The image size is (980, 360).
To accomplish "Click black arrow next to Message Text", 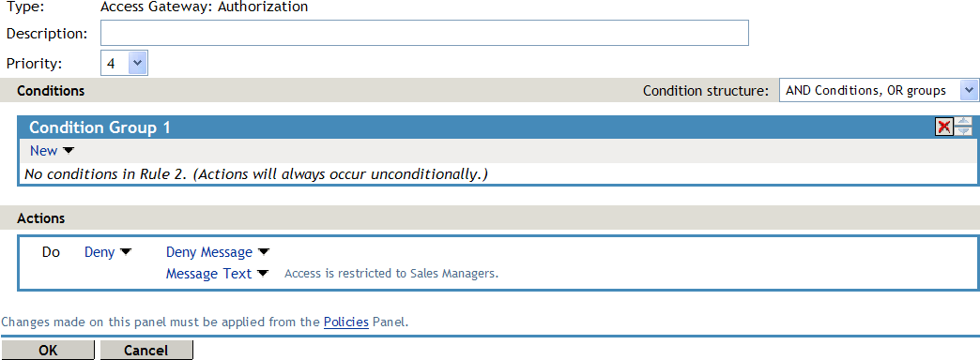I will [262, 273].
